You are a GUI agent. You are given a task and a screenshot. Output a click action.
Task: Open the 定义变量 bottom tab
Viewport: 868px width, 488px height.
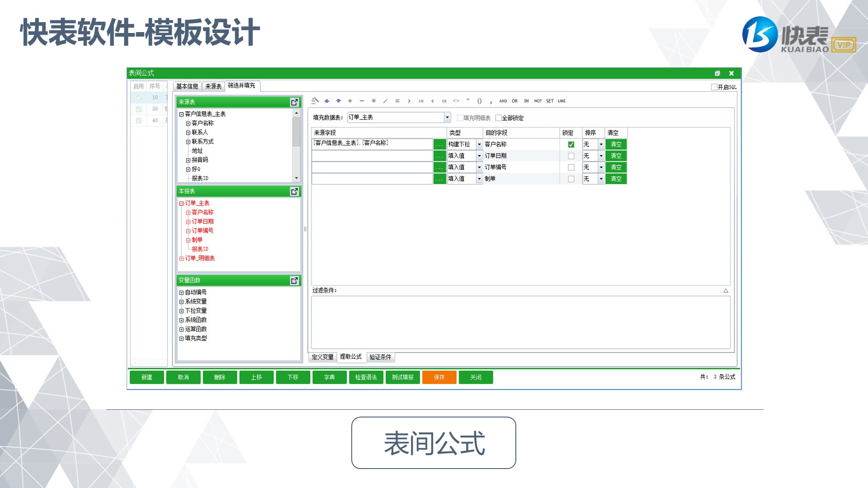tap(323, 357)
